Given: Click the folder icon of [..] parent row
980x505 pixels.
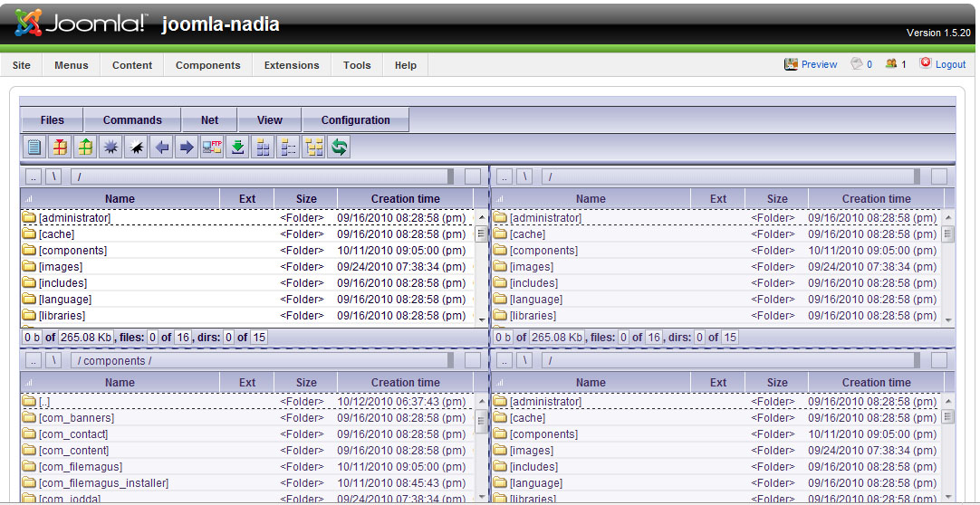Looking at the screenshot, I should [x=29, y=402].
